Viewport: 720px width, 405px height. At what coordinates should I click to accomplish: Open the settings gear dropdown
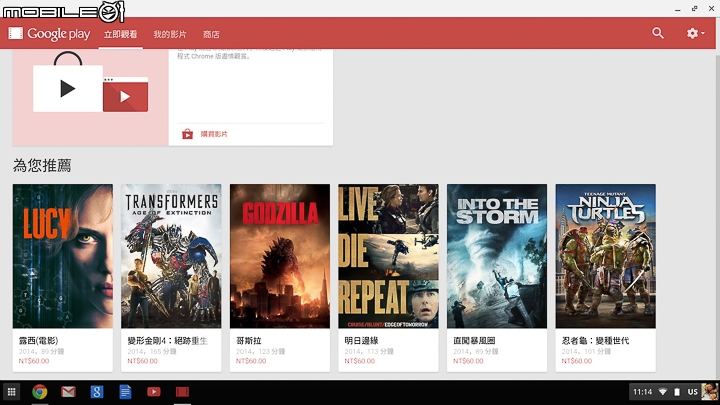(x=695, y=33)
